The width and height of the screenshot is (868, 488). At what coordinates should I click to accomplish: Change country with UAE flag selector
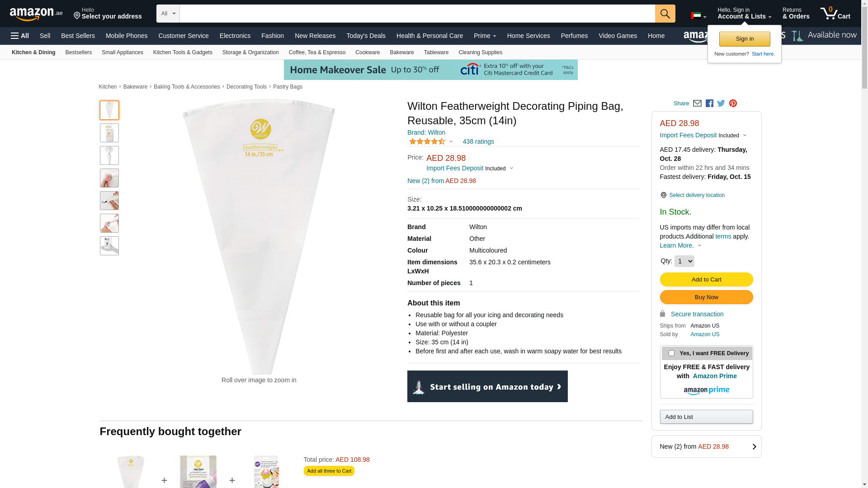[698, 16]
